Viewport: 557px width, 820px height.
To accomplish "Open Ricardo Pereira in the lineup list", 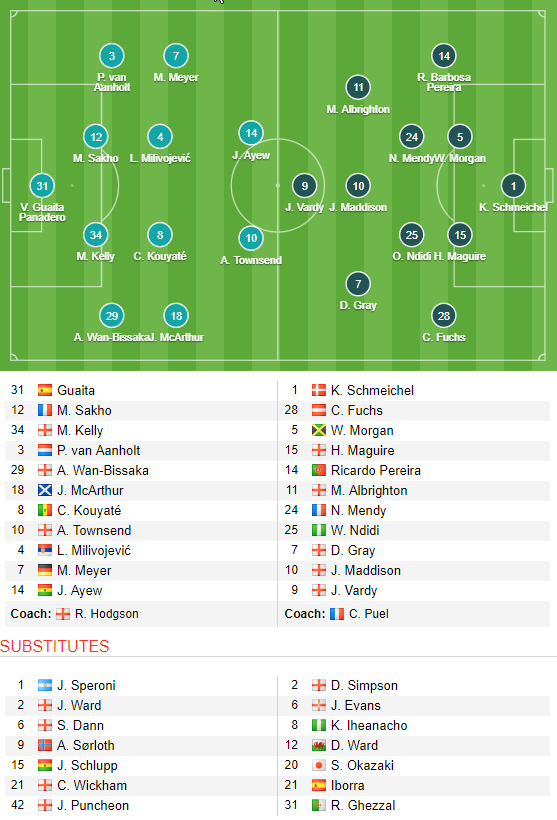I will click(376, 471).
